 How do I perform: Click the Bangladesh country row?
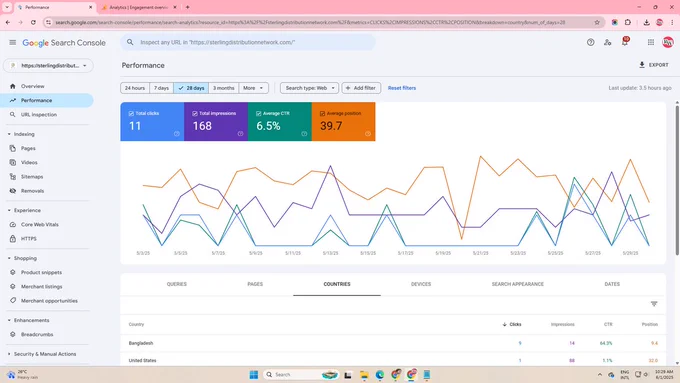(x=393, y=343)
